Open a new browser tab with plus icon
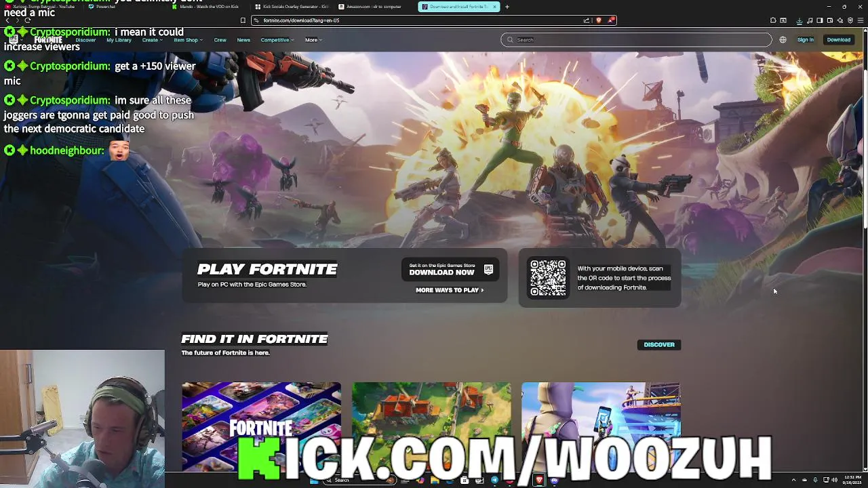Viewport: 868px width, 488px height. [x=507, y=7]
